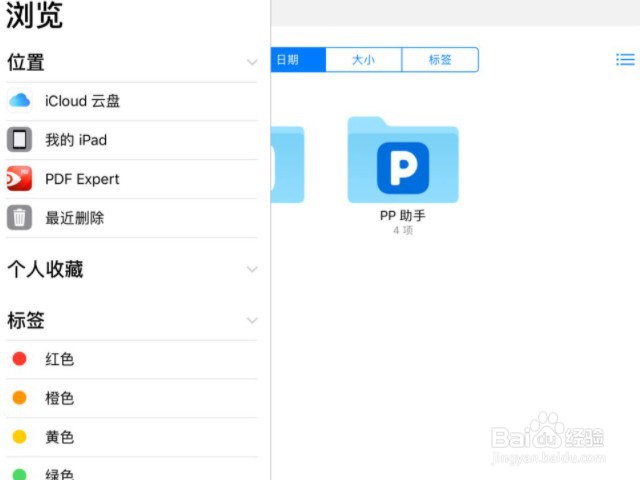Tap the 浏览 title
Screen dimensions: 640x480
[35, 16]
